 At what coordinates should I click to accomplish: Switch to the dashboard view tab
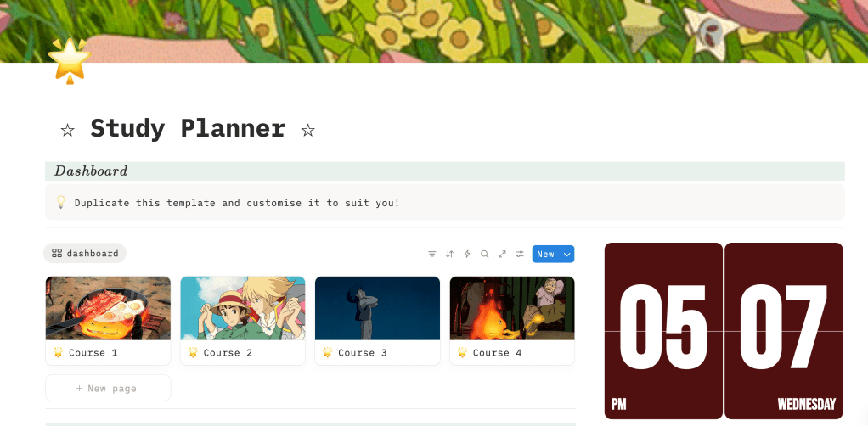(85, 254)
